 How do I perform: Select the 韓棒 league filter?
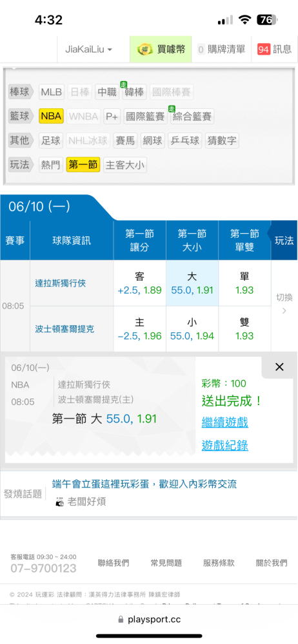(134, 92)
